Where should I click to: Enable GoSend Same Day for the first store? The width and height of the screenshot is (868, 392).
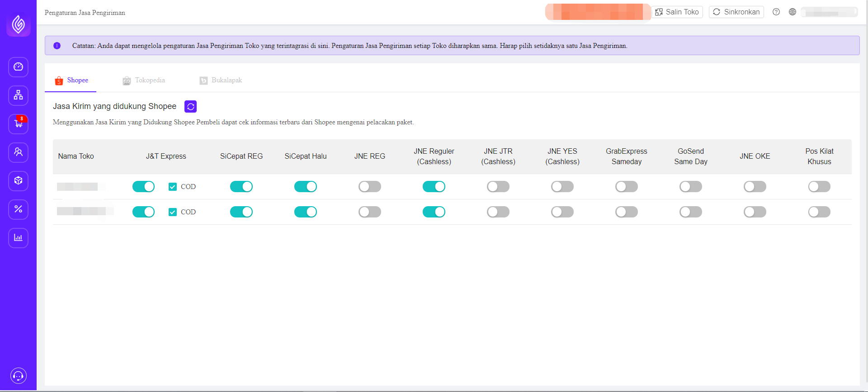691,187
